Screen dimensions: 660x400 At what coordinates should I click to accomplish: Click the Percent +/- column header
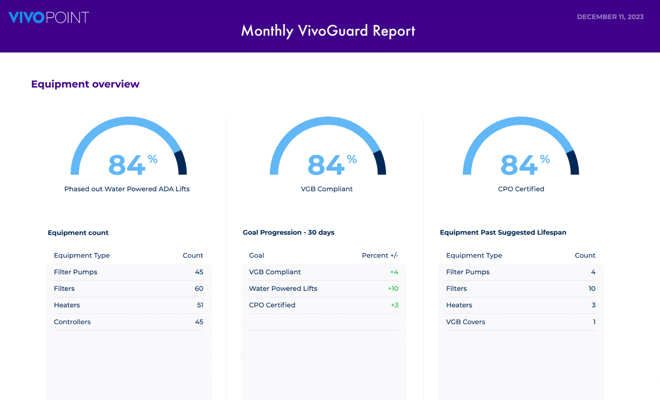380,255
